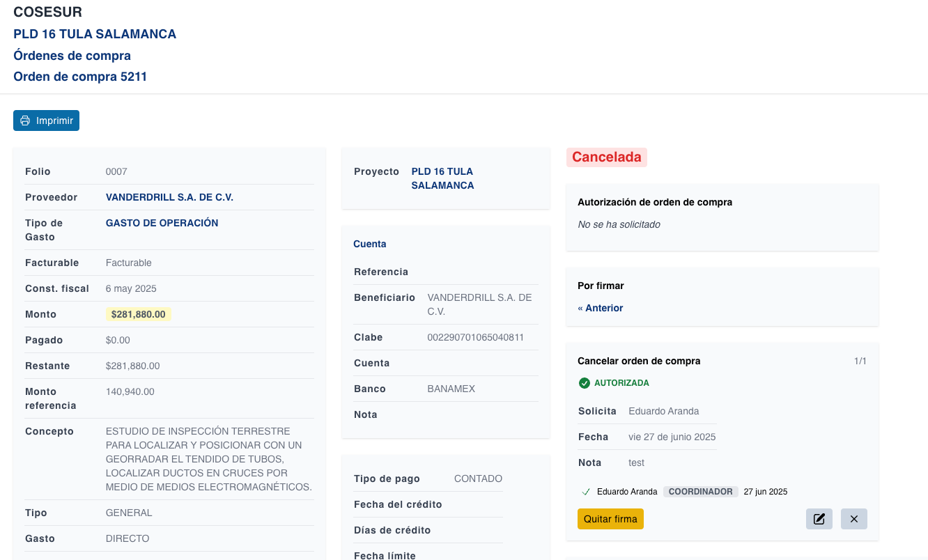Open the edit icon in Cancelar orden de compra
The image size is (928, 560).
(819, 518)
